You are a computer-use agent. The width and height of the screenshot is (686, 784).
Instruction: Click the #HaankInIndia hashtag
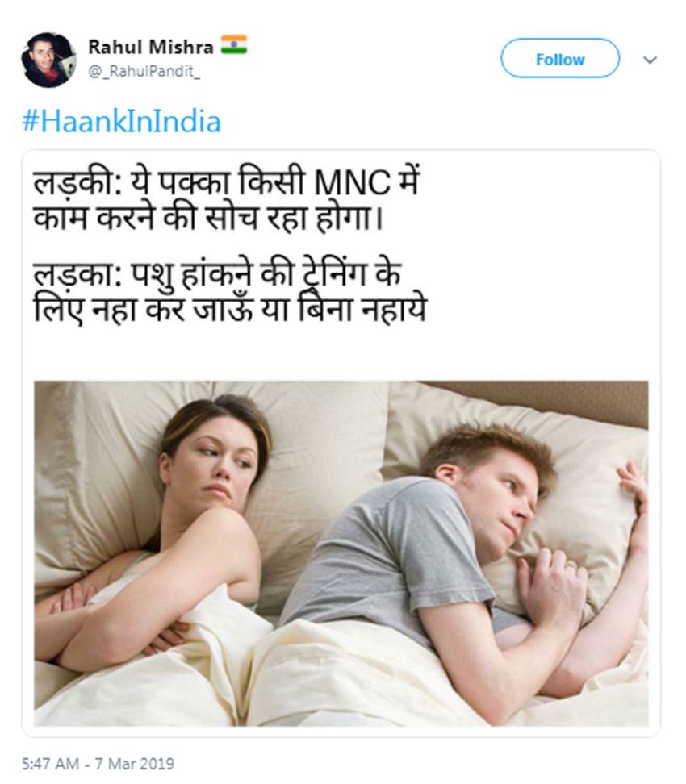point(122,122)
